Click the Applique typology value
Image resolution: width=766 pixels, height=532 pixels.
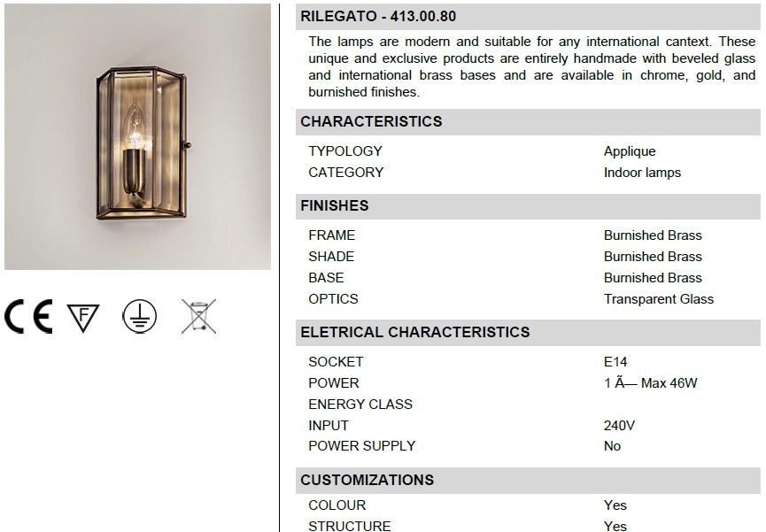coord(630,151)
